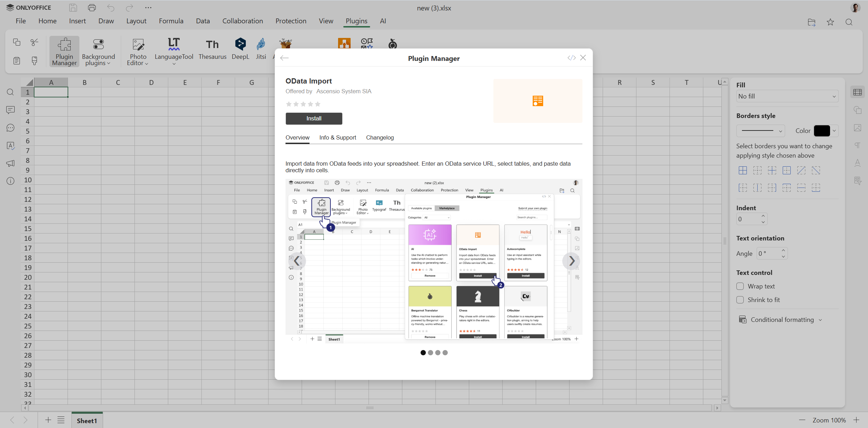Open the Jitsi plugin

(260, 49)
